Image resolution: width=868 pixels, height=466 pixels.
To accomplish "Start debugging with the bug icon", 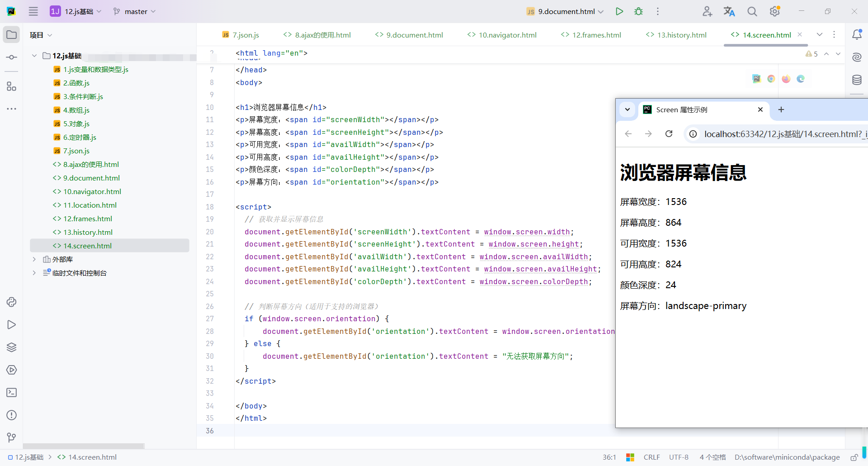I will pyautogui.click(x=638, y=11).
